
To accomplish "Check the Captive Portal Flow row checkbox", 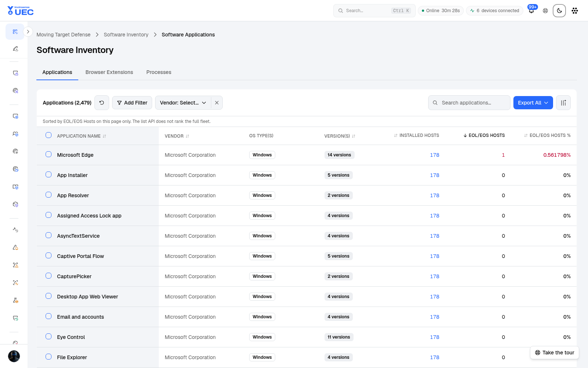I will tap(49, 255).
